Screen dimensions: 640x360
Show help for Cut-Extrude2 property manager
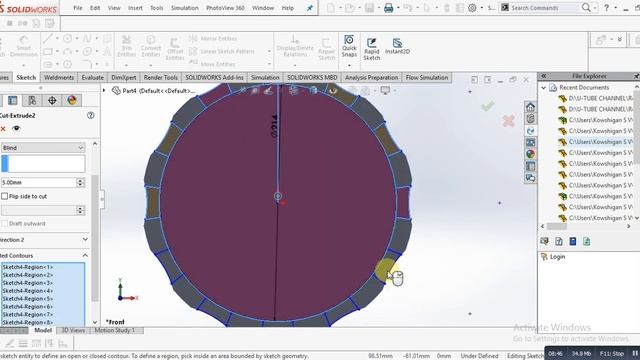[91, 116]
